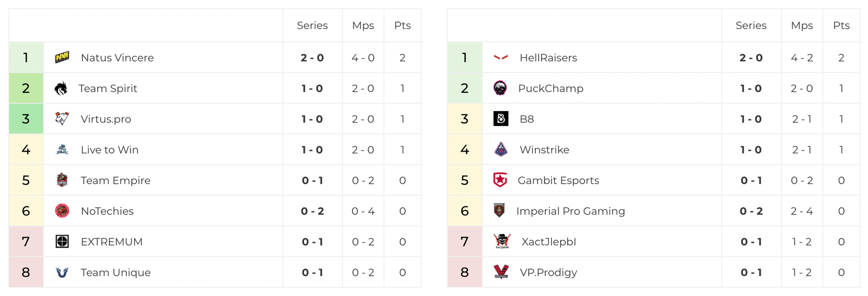868x296 pixels.
Task: Open the Live to Win team link
Action: pos(110,150)
